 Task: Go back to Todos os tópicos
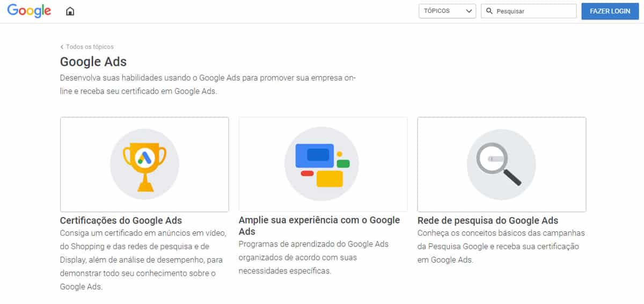click(90, 47)
